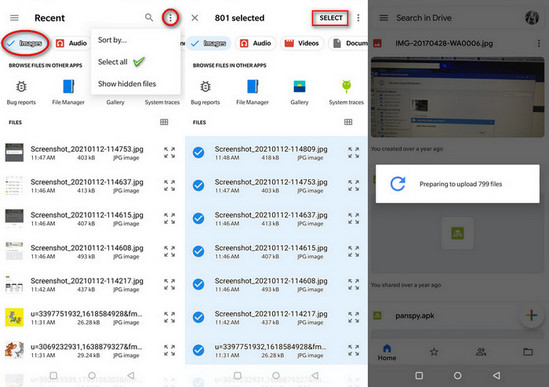Tap Android back button in Drive panel
549x387 pixels.
[496, 375]
